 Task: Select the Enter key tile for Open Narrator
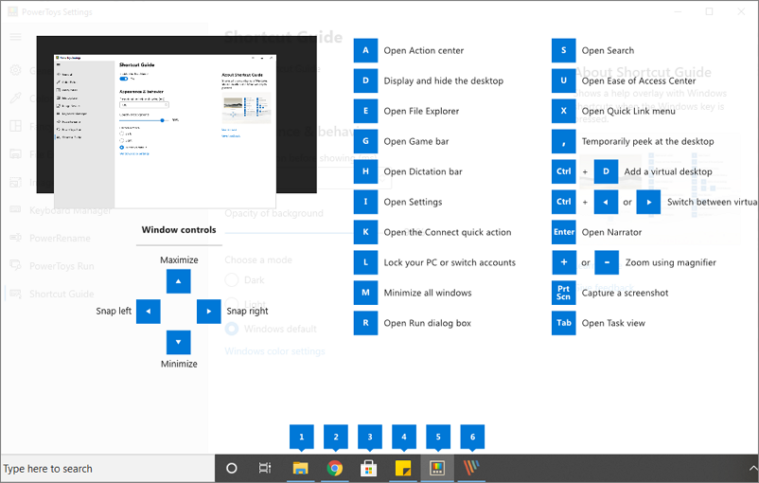coord(563,232)
